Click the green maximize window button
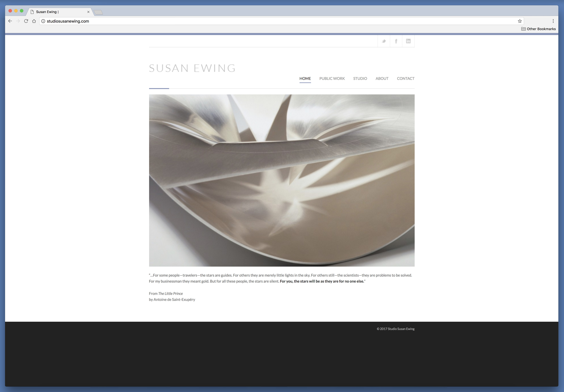 (x=22, y=11)
